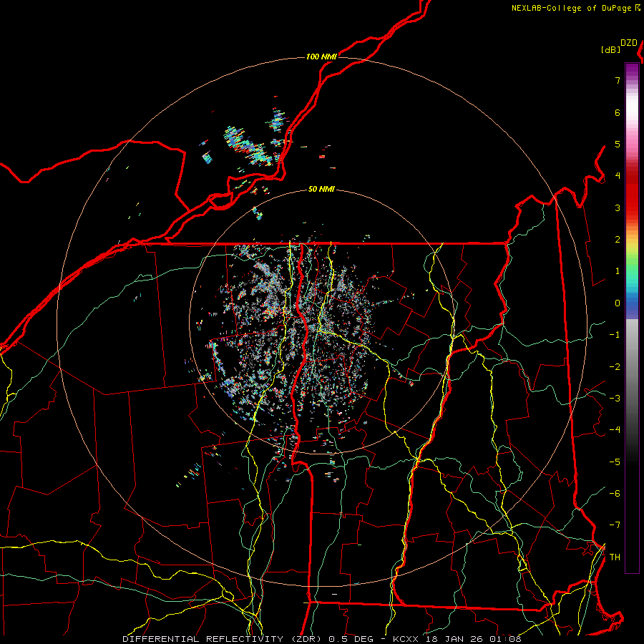This screenshot has width=644, height=644.
Task: Click the -7 dB scale label
Action: [x=615, y=525]
